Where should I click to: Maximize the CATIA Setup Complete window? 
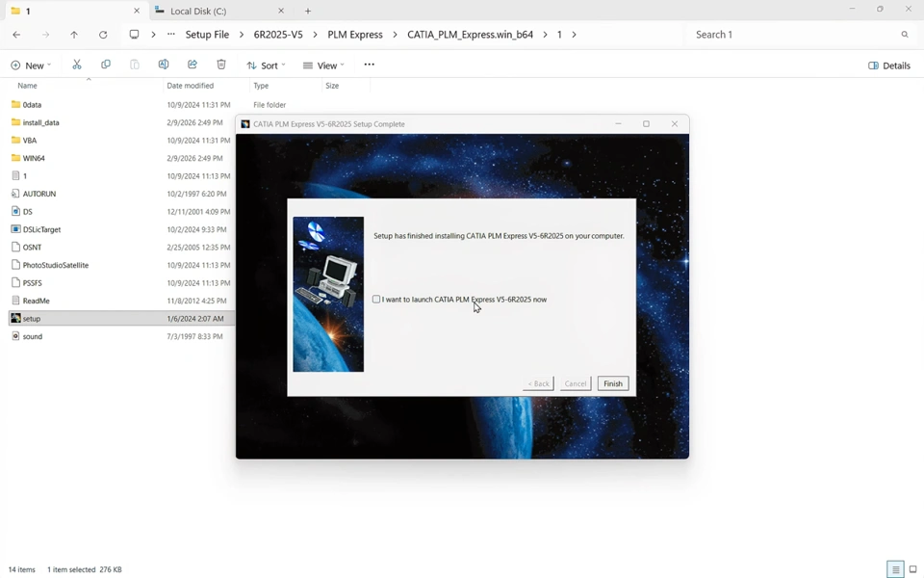(x=647, y=124)
